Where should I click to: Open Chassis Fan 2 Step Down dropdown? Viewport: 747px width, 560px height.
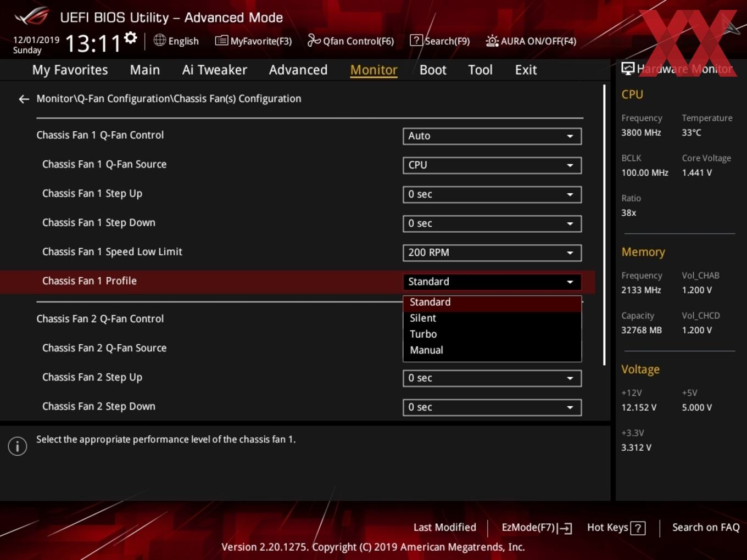click(x=492, y=407)
